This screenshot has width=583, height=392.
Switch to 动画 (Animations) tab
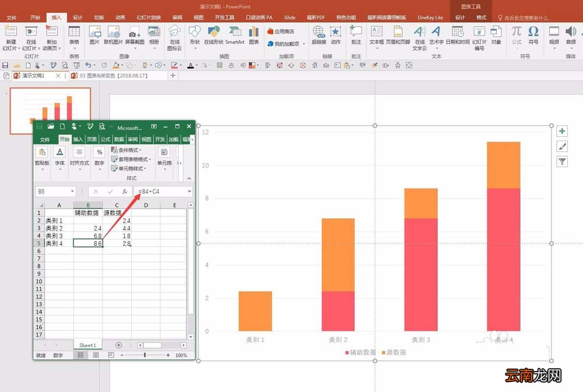click(x=120, y=17)
